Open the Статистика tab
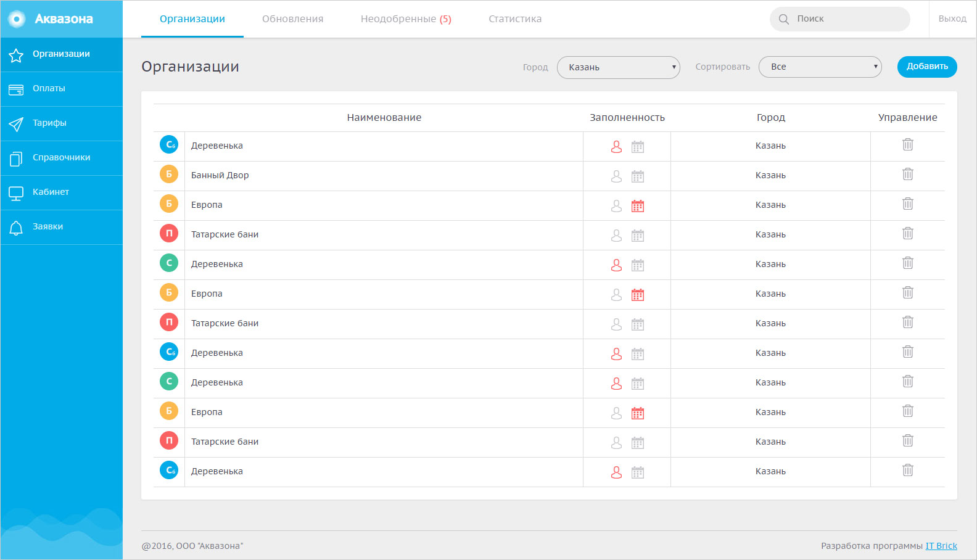The width and height of the screenshot is (977, 560). 515,19
